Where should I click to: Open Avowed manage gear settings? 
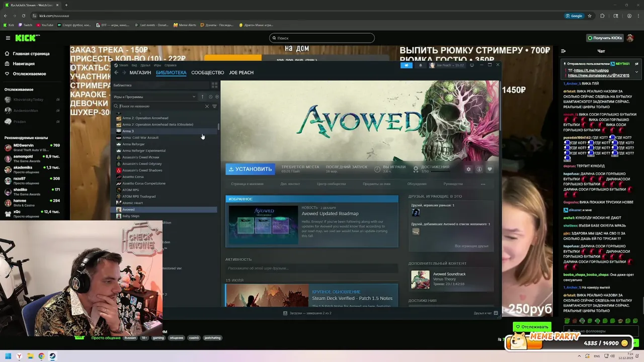point(468,169)
